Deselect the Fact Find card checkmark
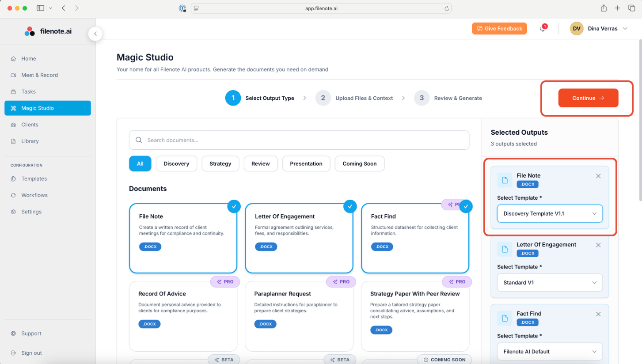Viewport: 642px width, 364px height. [466, 206]
